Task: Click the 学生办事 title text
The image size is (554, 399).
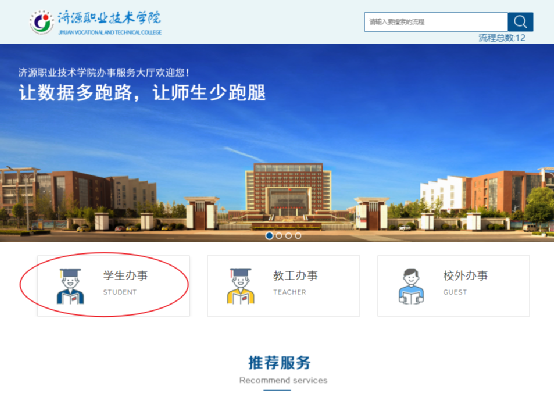Action: (x=125, y=275)
